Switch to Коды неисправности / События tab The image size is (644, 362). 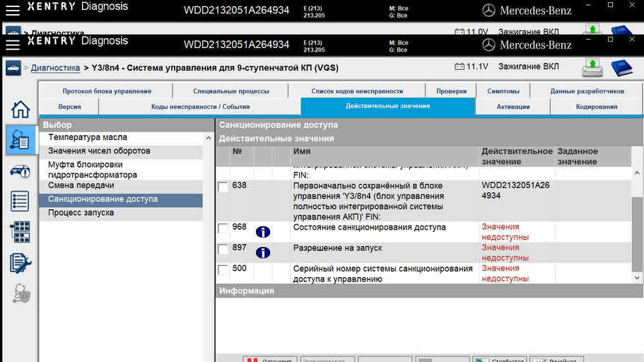point(201,107)
